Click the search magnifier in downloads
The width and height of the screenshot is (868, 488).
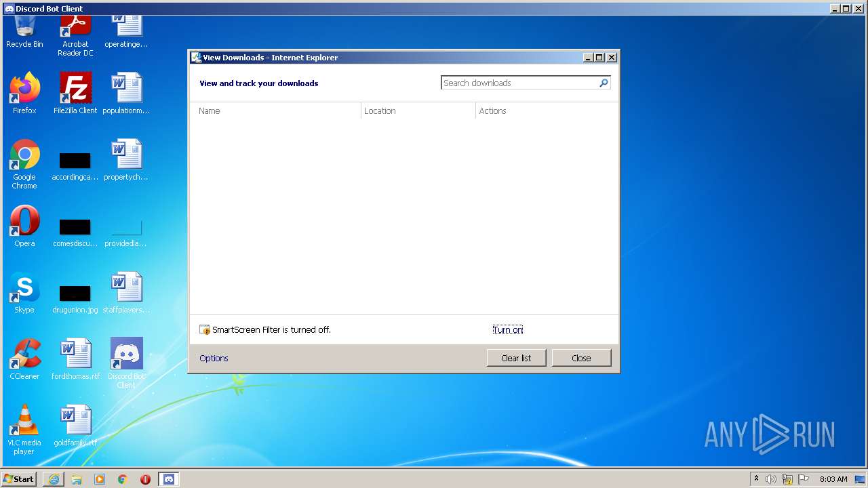pyautogui.click(x=604, y=83)
